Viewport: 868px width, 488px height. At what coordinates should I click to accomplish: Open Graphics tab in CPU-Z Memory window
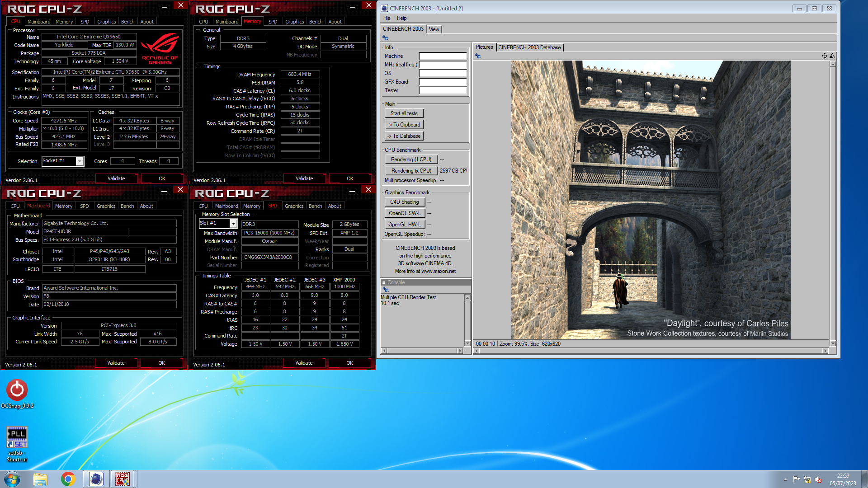click(294, 22)
